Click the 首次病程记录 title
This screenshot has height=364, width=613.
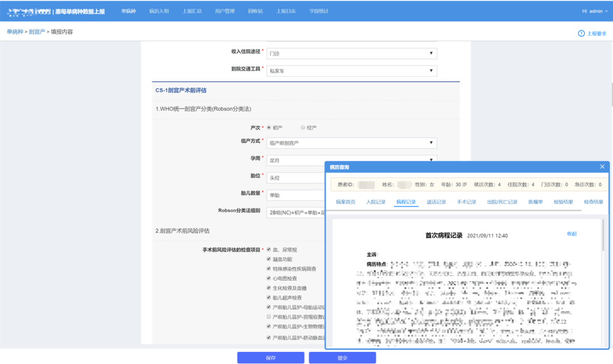444,235
